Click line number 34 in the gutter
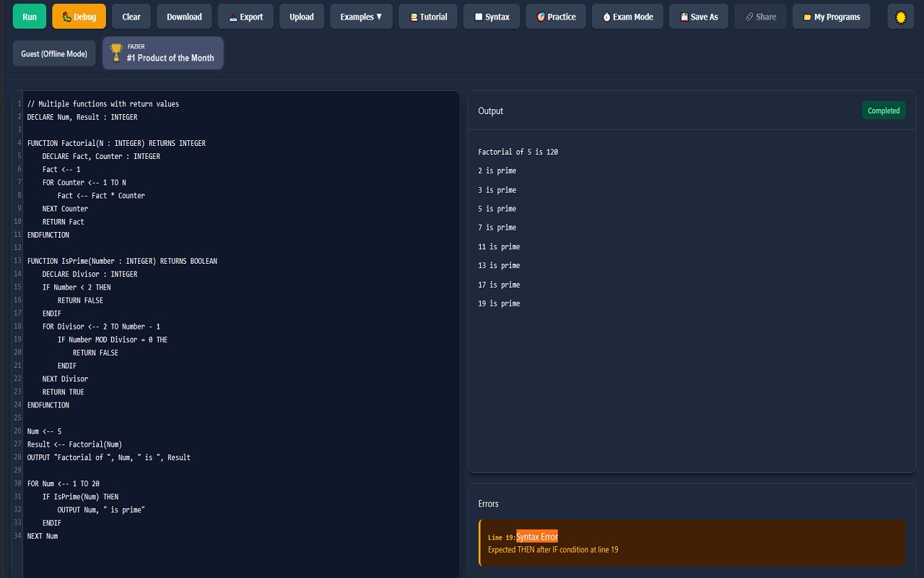924x578 pixels. (17, 536)
